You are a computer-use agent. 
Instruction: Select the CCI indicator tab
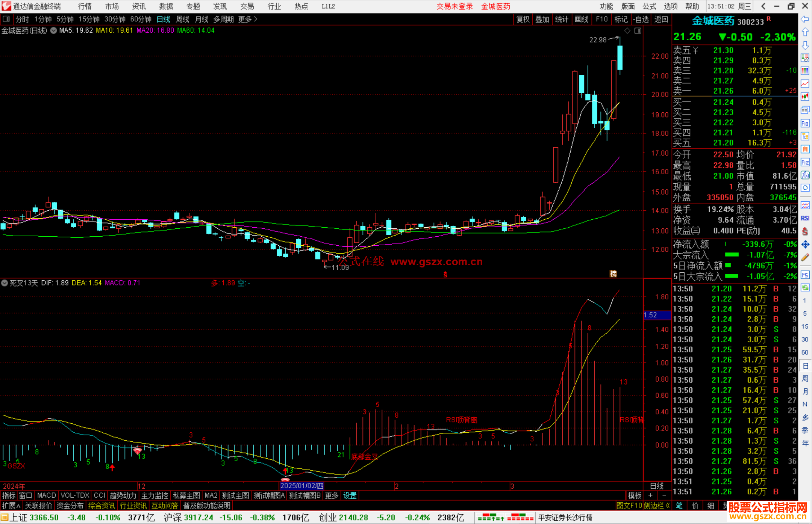click(100, 495)
